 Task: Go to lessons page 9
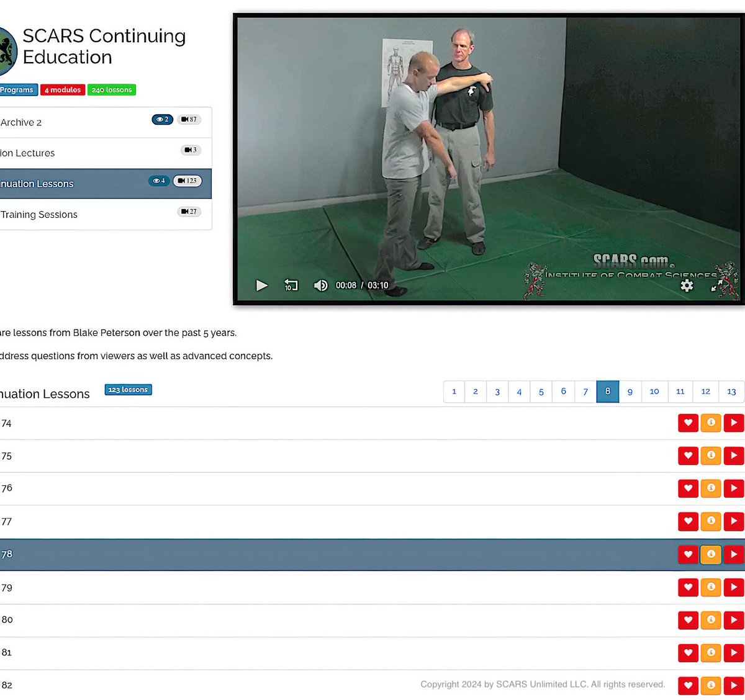click(630, 392)
